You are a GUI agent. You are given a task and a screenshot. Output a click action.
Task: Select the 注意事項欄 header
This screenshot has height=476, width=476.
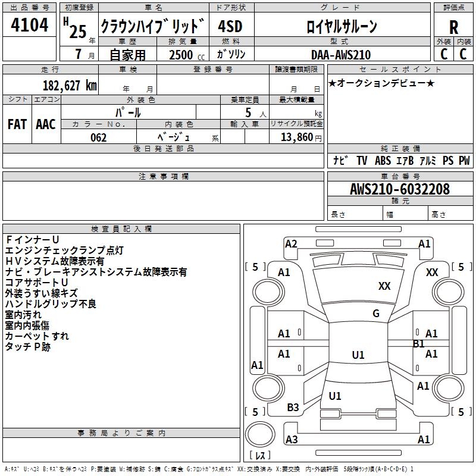tap(163, 176)
